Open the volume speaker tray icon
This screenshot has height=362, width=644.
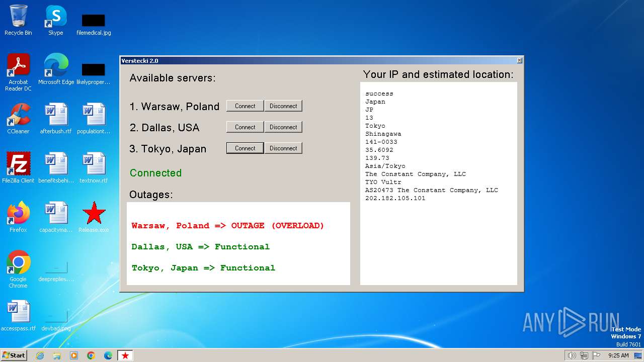[x=572, y=355]
